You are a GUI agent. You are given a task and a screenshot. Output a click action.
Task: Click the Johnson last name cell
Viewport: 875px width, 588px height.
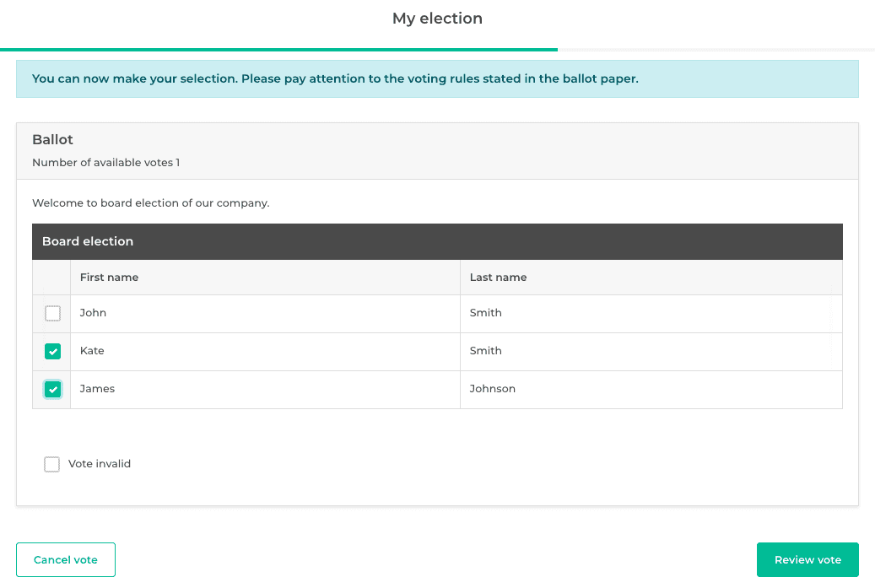492,389
